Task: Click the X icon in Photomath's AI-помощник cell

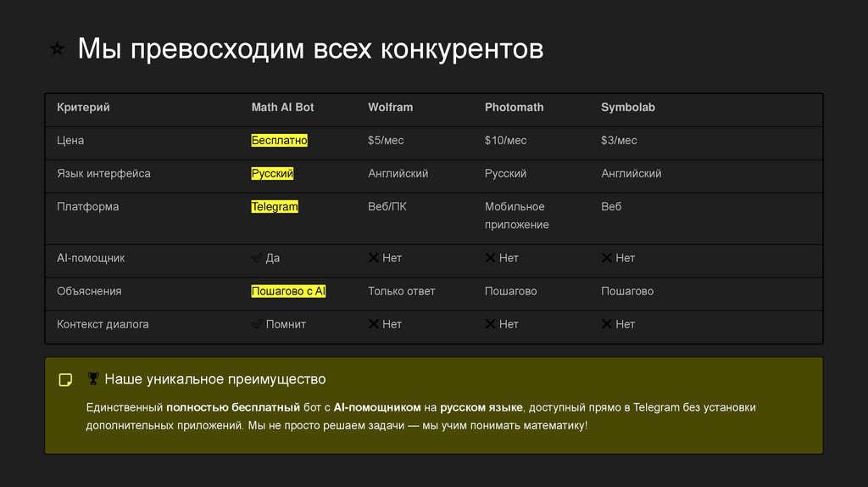Action: (491, 258)
